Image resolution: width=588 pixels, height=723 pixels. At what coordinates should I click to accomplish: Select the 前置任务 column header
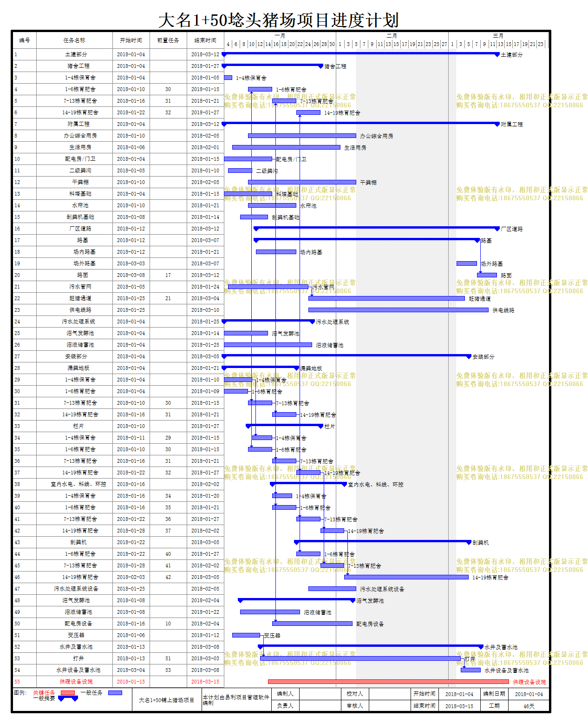(x=168, y=40)
